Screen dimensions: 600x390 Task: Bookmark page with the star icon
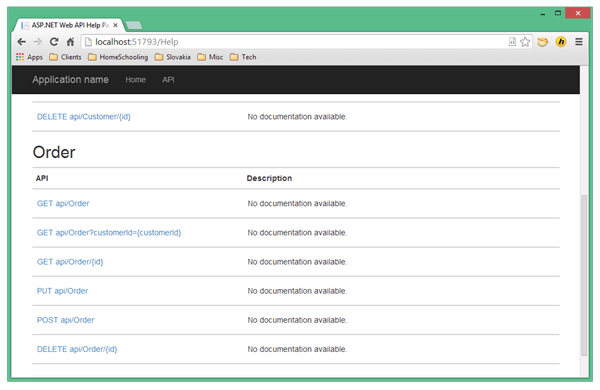click(525, 42)
